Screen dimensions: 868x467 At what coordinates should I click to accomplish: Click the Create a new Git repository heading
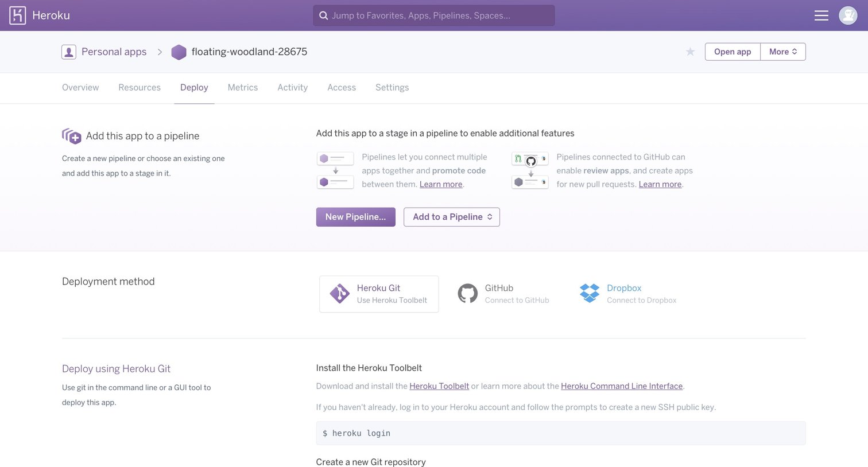click(371, 462)
